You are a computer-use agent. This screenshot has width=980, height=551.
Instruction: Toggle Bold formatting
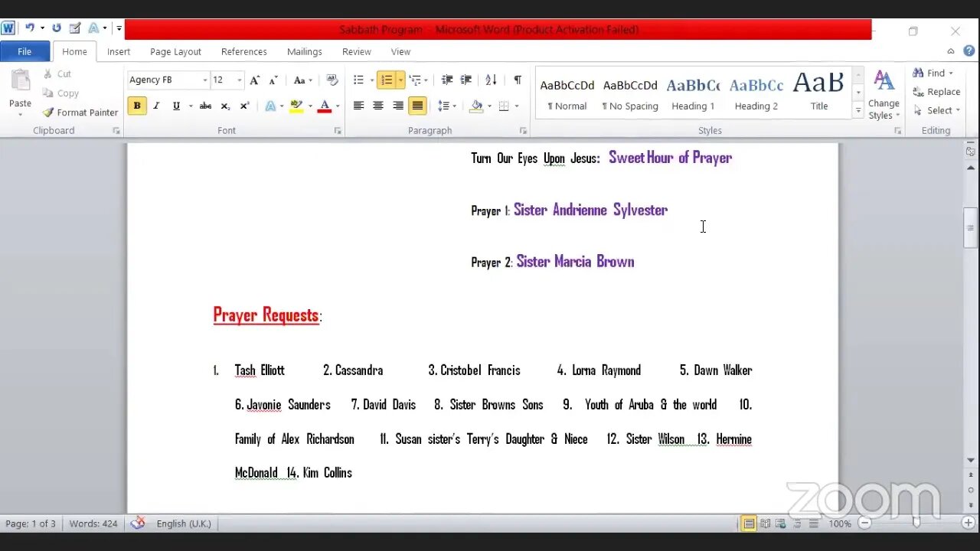137,106
